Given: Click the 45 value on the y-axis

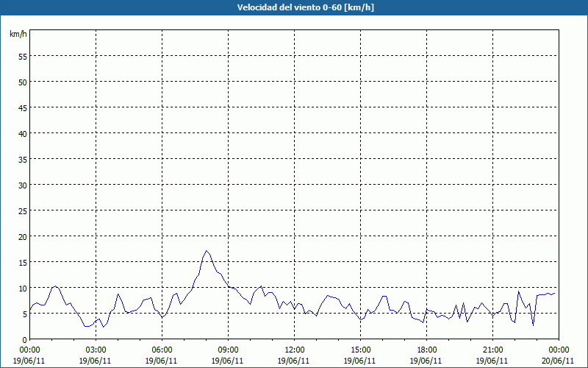Looking at the screenshot, I should 23,108.
